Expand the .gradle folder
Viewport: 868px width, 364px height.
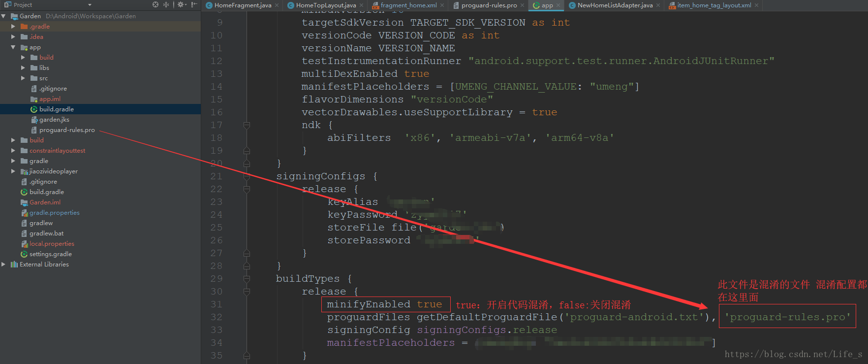tap(13, 27)
